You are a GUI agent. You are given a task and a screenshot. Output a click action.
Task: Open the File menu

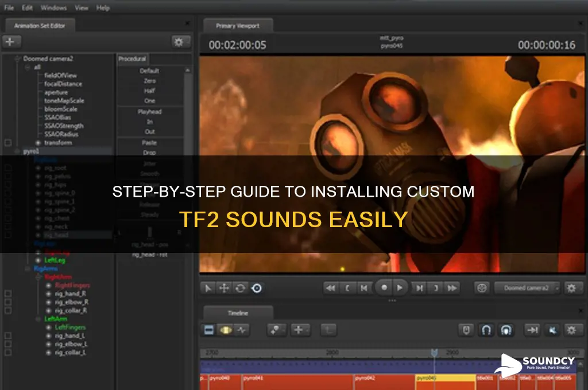pyautogui.click(x=9, y=7)
